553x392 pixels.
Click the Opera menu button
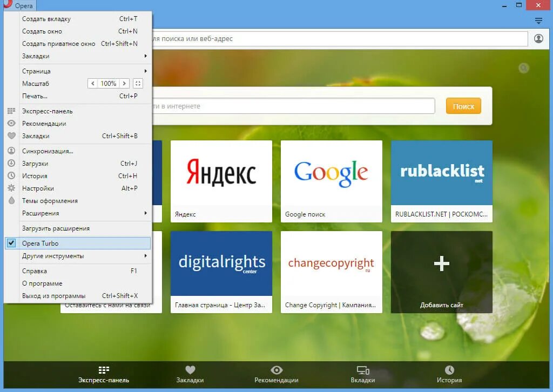click(19, 5)
